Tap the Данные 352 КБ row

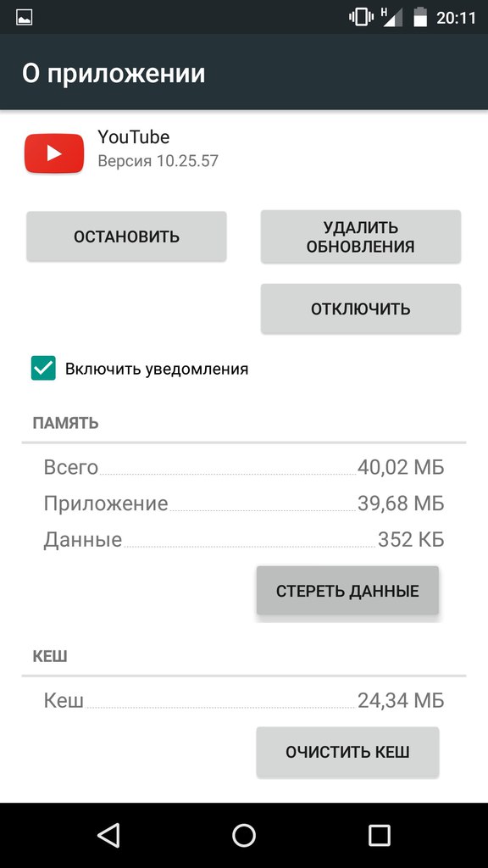click(244, 539)
